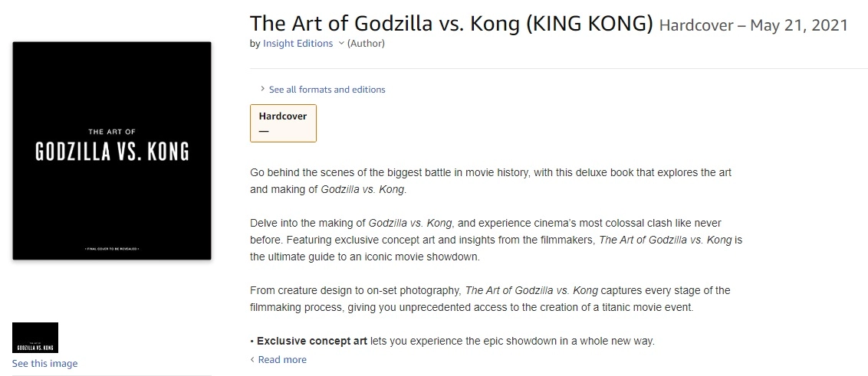The image size is (868, 376).
Task: Open the Insight Editions author link
Action: (x=298, y=43)
